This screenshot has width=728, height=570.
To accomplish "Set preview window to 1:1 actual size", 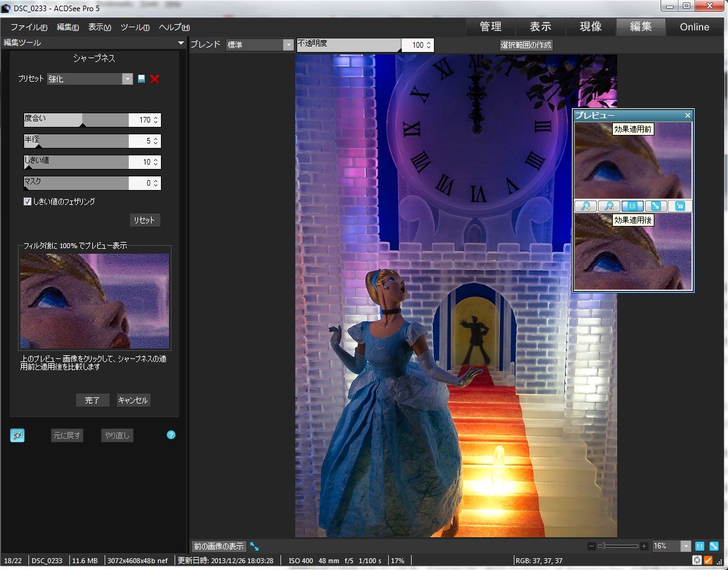I will (633, 206).
